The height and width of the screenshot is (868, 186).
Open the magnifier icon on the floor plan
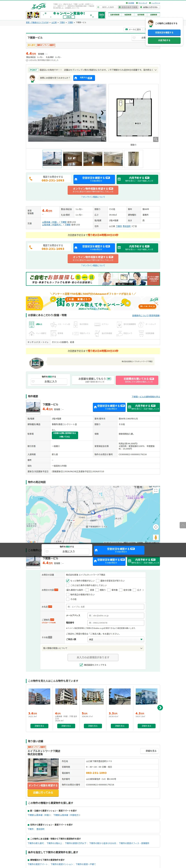pyautogui.click(x=156, y=139)
